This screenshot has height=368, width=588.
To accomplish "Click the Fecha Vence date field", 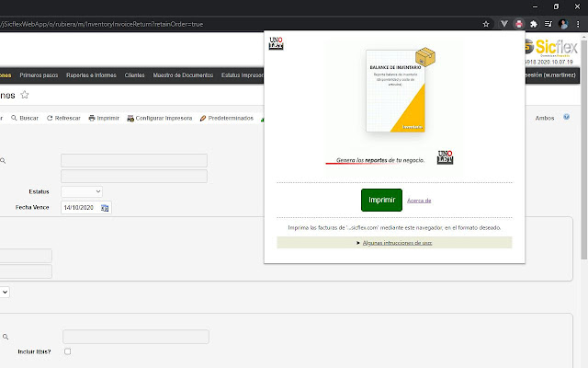I will tap(79, 208).
